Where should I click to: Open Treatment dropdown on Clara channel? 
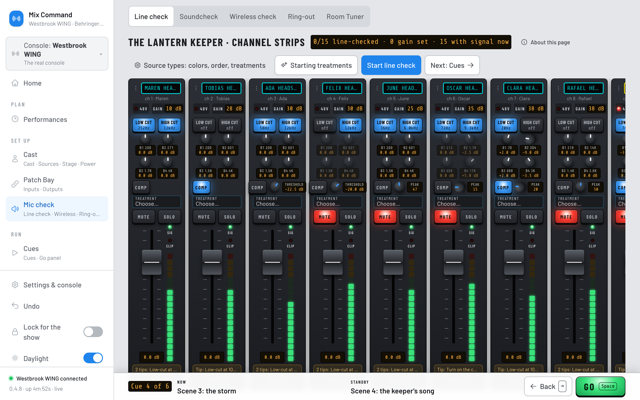click(x=519, y=201)
